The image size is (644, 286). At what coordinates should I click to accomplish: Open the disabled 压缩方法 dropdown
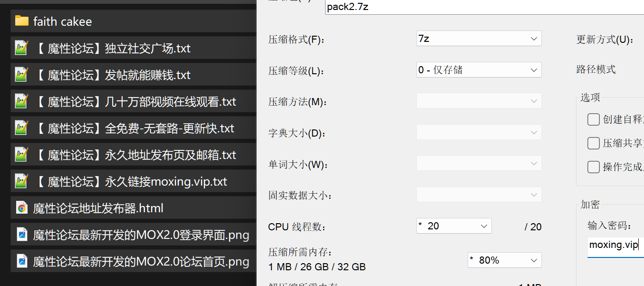tap(479, 101)
